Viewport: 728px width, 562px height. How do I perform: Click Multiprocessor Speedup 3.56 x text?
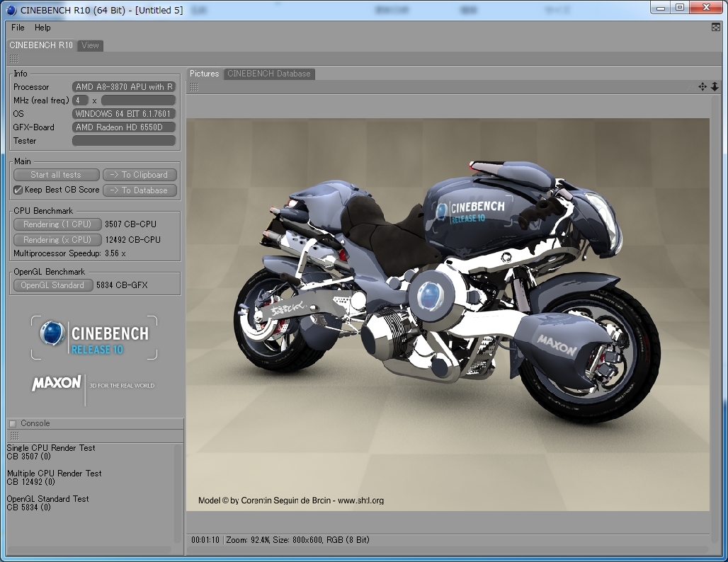tap(69, 253)
